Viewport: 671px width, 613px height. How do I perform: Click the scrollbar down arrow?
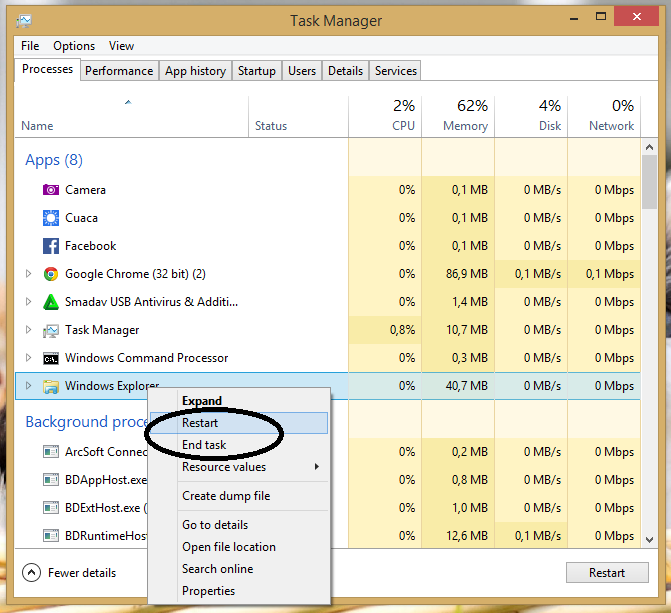point(649,540)
